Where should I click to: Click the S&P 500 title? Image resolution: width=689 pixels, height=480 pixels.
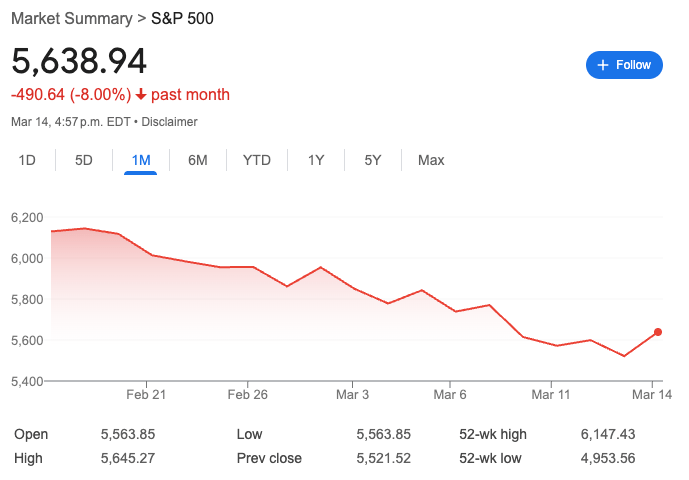click(x=182, y=18)
